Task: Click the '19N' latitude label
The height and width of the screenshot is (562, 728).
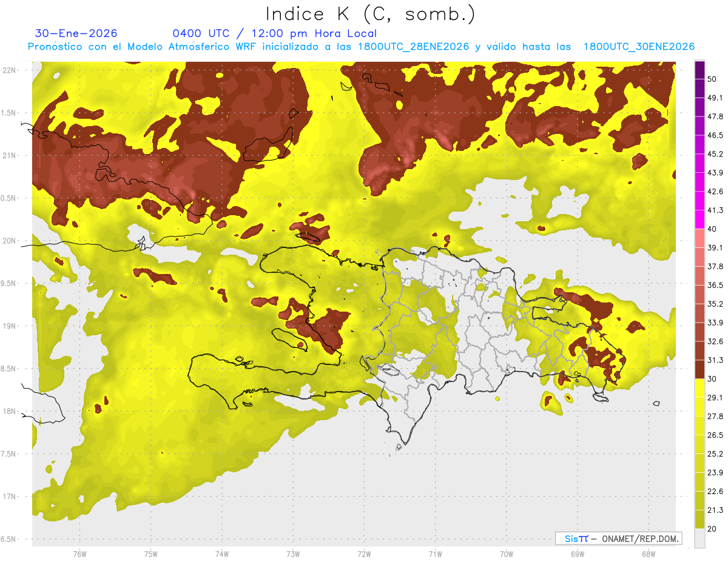Action: [x=9, y=326]
